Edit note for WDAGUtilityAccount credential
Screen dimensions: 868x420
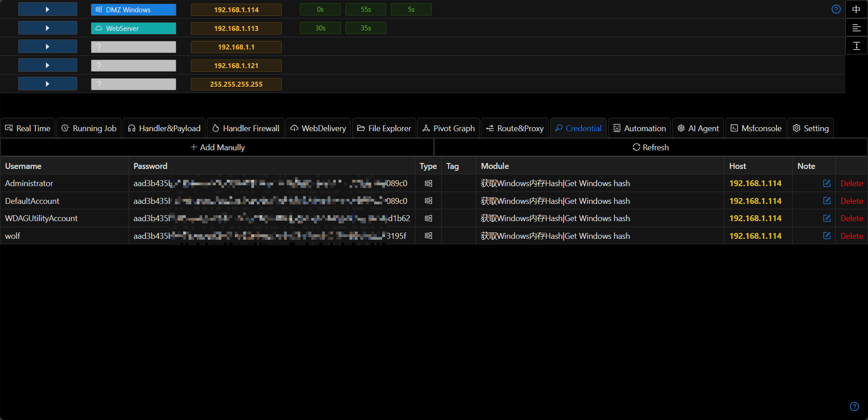827,218
